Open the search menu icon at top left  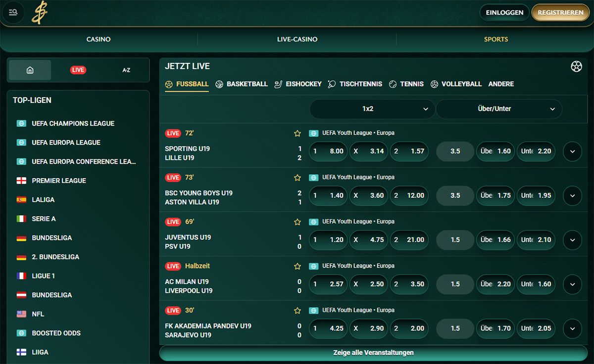[x=13, y=12]
